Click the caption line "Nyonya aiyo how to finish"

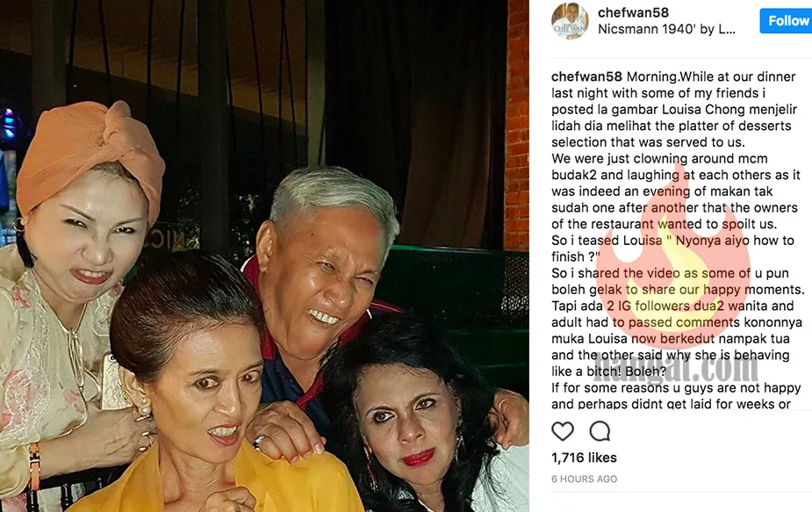coord(672,249)
